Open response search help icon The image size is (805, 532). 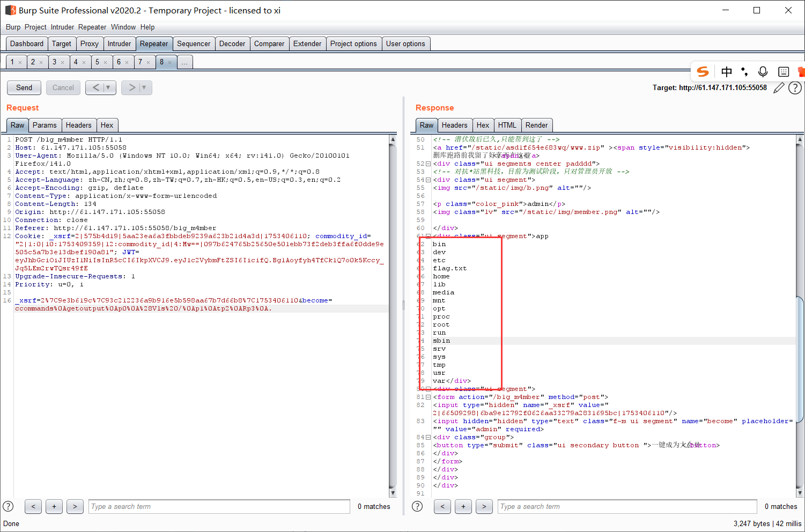tap(417, 506)
